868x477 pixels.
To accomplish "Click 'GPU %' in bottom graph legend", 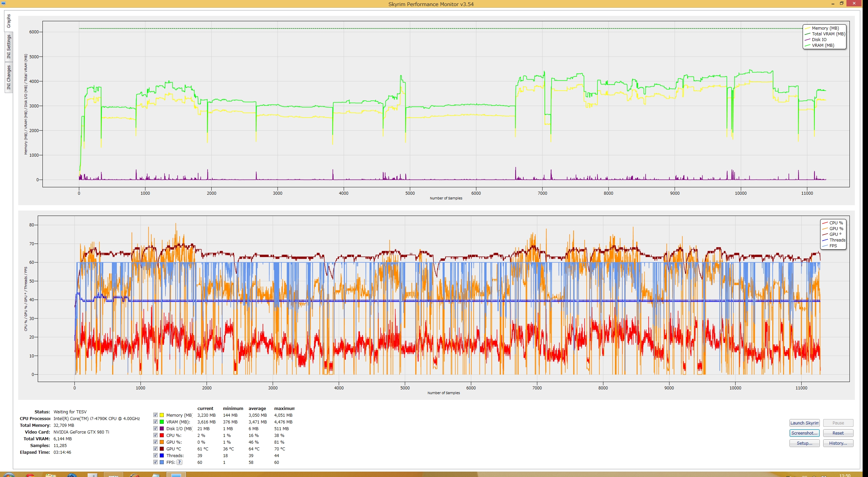I will pyautogui.click(x=836, y=229).
